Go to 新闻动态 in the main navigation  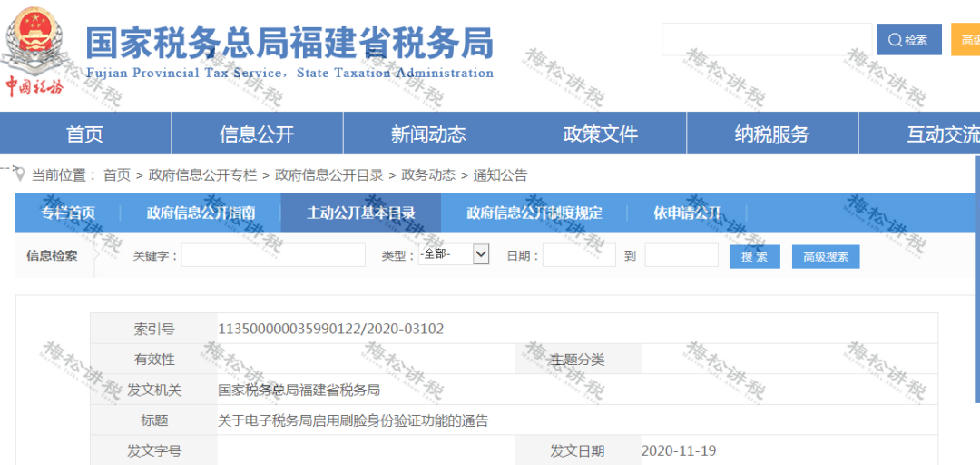428,134
